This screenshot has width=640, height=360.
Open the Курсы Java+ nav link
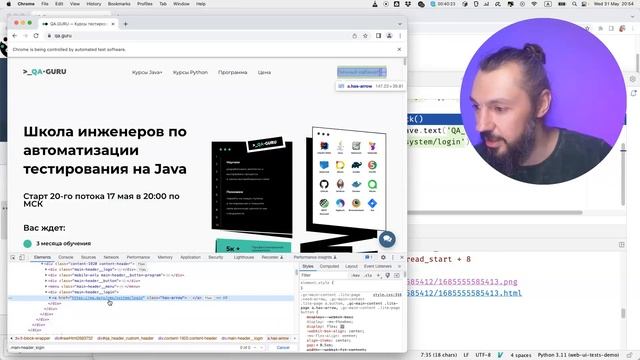click(x=147, y=72)
